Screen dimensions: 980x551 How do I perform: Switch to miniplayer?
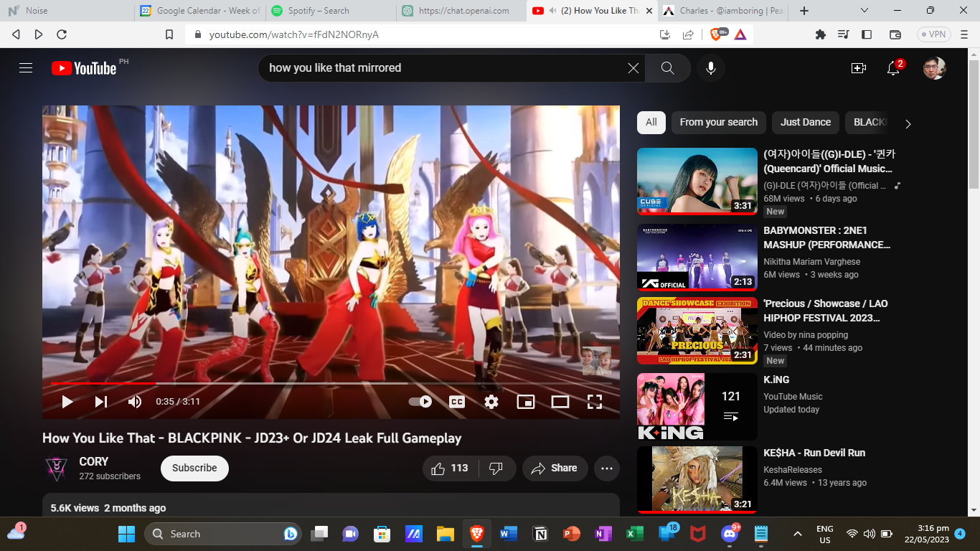526,402
